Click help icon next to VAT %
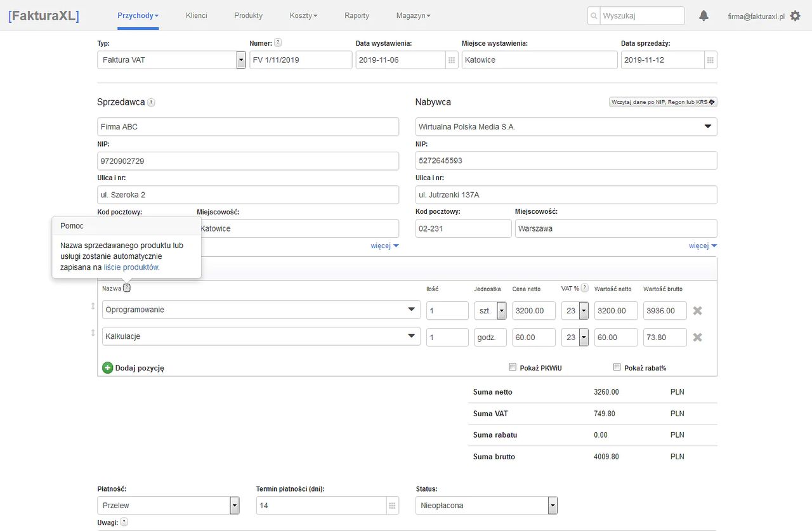Image resolution: width=812 pixels, height=531 pixels. click(x=584, y=288)
